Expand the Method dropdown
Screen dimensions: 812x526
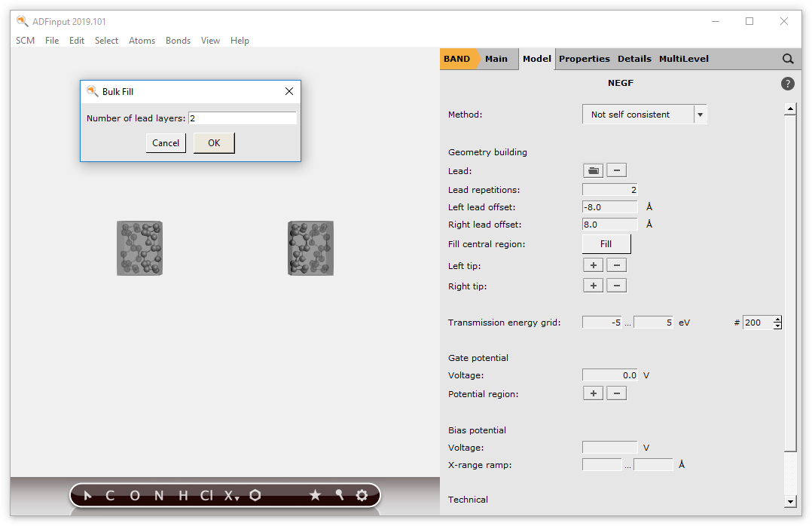coord(700,115)
